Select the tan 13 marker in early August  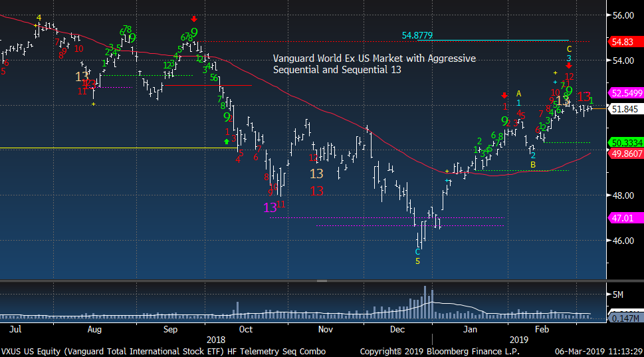(x=82, y=76)
